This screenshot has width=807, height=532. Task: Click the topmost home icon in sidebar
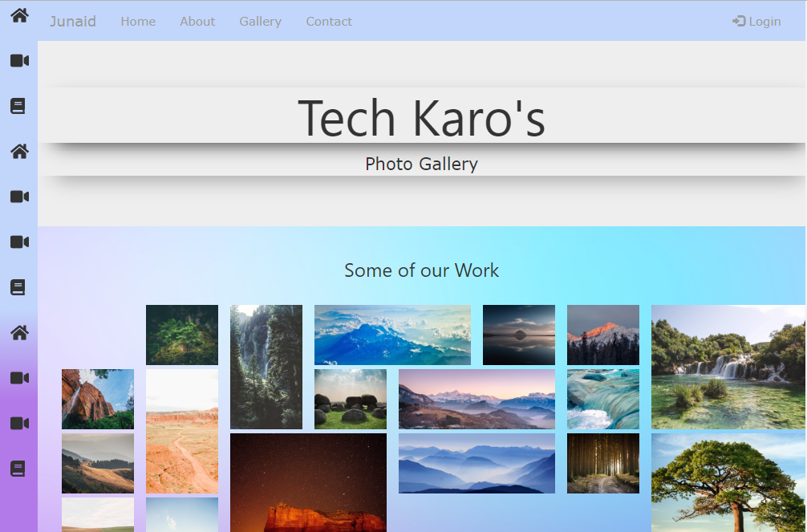[19, 15]
